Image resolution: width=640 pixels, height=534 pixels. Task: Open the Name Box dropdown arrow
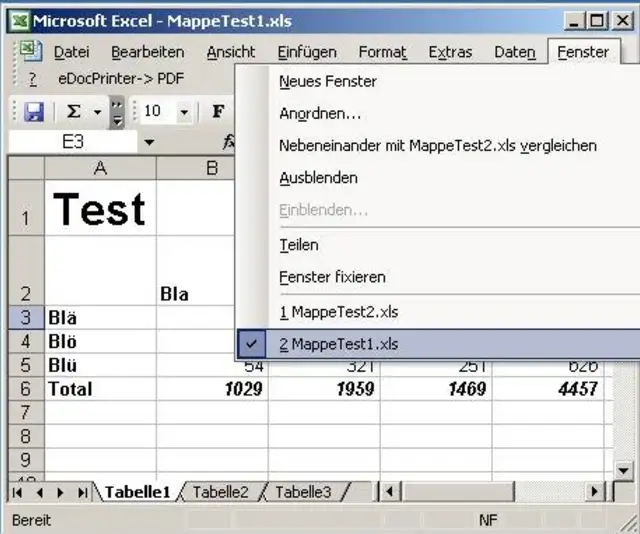pyautogui.click(x=149, y=142)
